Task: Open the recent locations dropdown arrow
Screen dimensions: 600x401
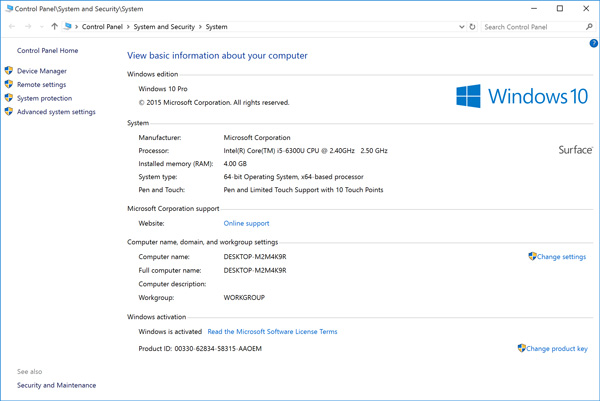Action: coord(41,27)
